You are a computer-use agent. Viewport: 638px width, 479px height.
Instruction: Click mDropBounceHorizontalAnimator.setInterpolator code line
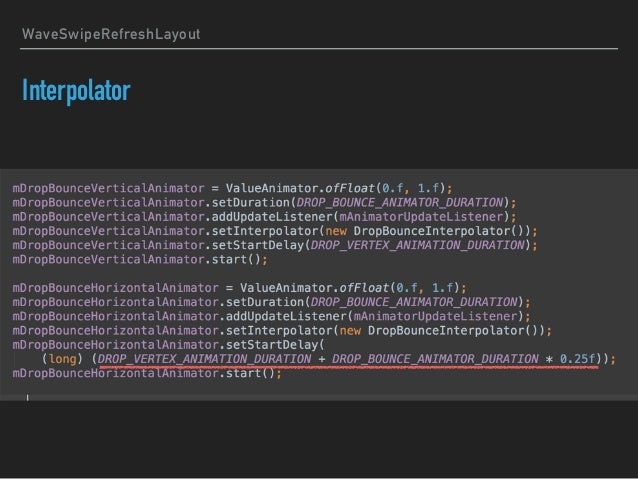[282, 331]
